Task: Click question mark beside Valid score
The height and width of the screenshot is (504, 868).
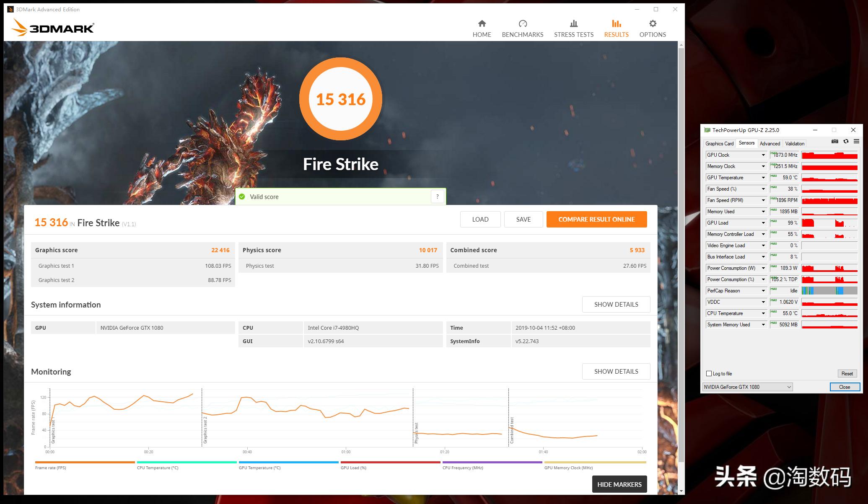Action: (x=437, y=196)
